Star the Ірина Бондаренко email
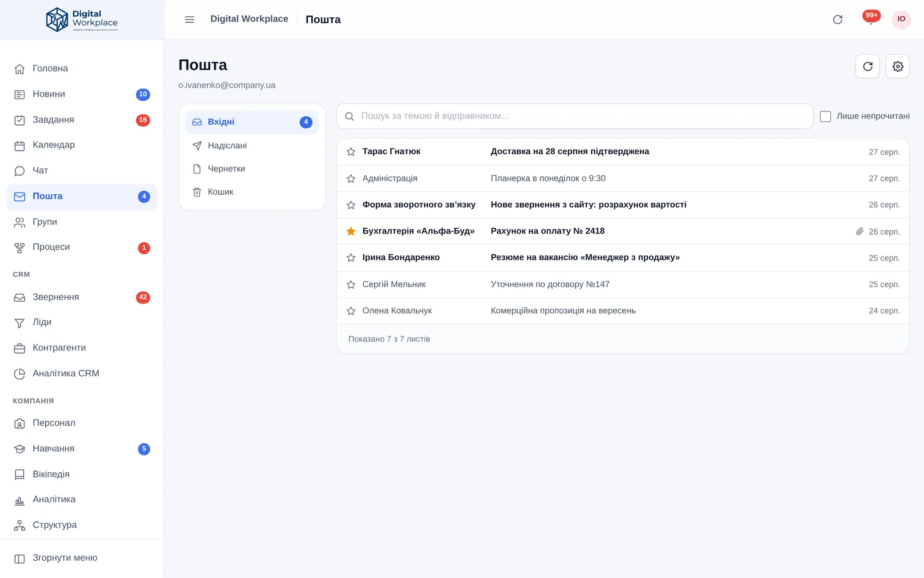 (x=351, y=258)
